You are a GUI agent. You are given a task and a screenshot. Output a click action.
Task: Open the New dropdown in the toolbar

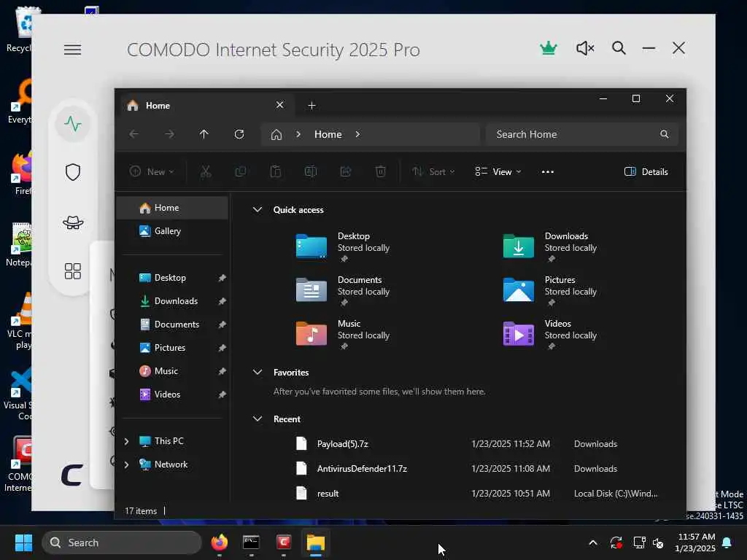pos(152,172)
